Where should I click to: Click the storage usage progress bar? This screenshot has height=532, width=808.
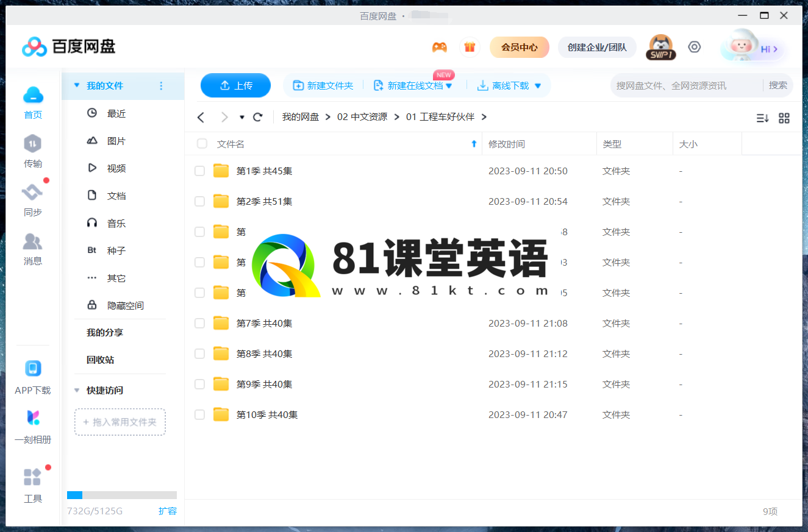(122, 495)
